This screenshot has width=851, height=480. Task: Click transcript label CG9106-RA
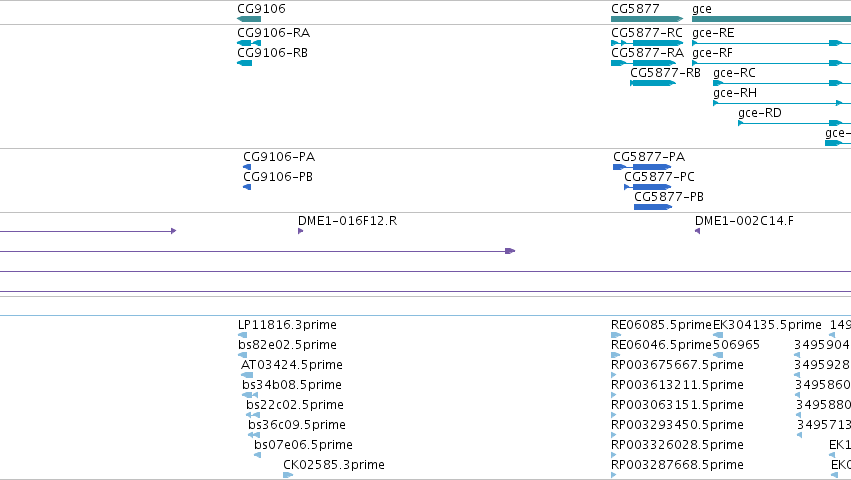274,33
